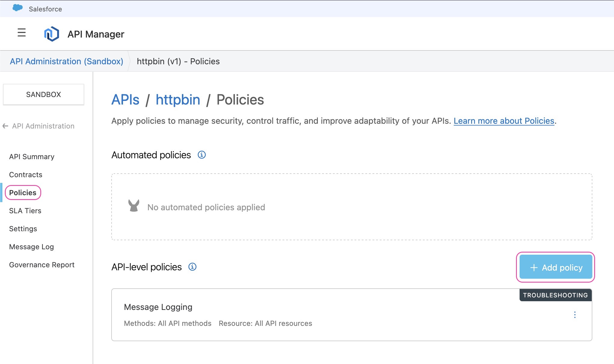The width and height of the screenshot is (614, 364).
Task: Open the Message Logging policy options menu
Action: pos(575,315)
